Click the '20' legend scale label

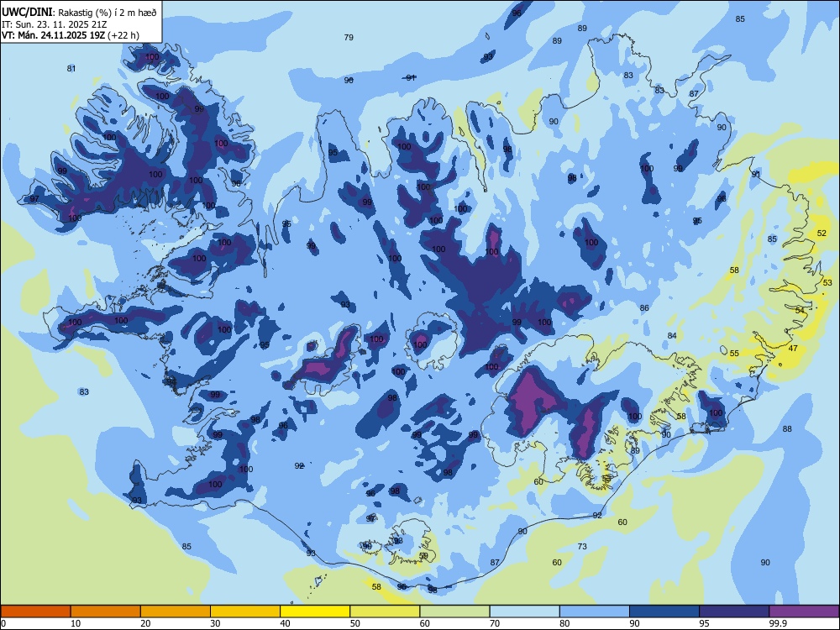point(145,623)
